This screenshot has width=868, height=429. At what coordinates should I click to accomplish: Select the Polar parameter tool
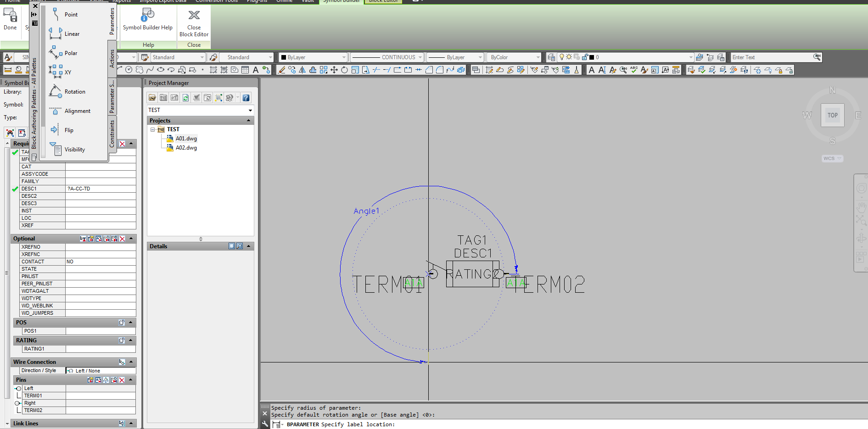64,53
